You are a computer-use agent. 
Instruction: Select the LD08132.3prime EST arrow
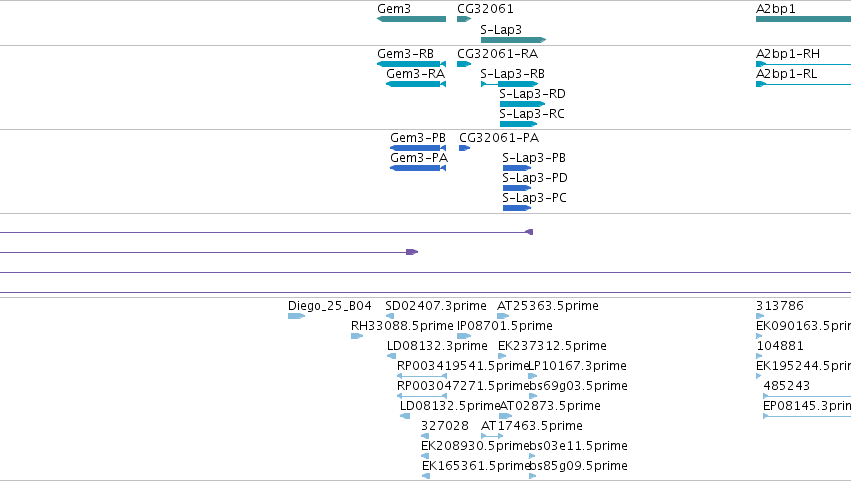click(x=391, y=357)
